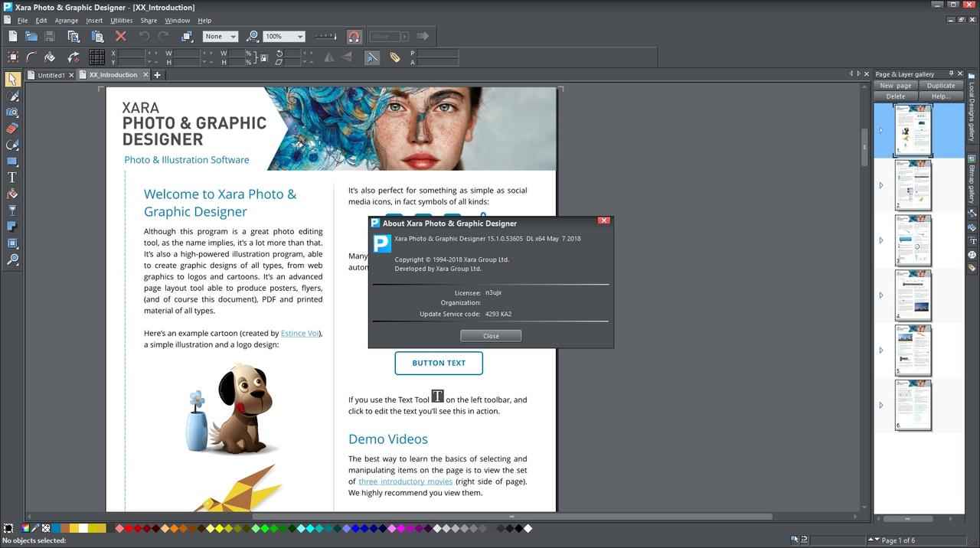The width and height of the screenshot is (980, 548).
Task: Click the New page button
Action: click(x=895, y=86)
